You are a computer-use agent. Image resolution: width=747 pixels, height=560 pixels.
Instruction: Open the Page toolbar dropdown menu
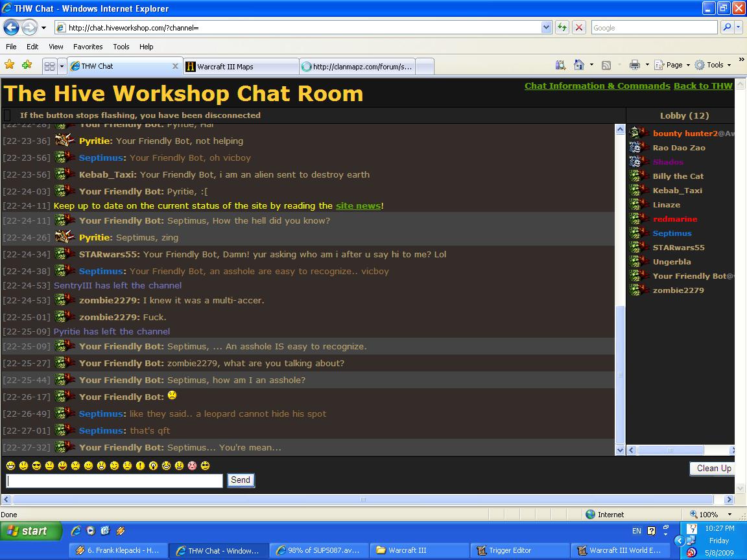click(672, 65)
